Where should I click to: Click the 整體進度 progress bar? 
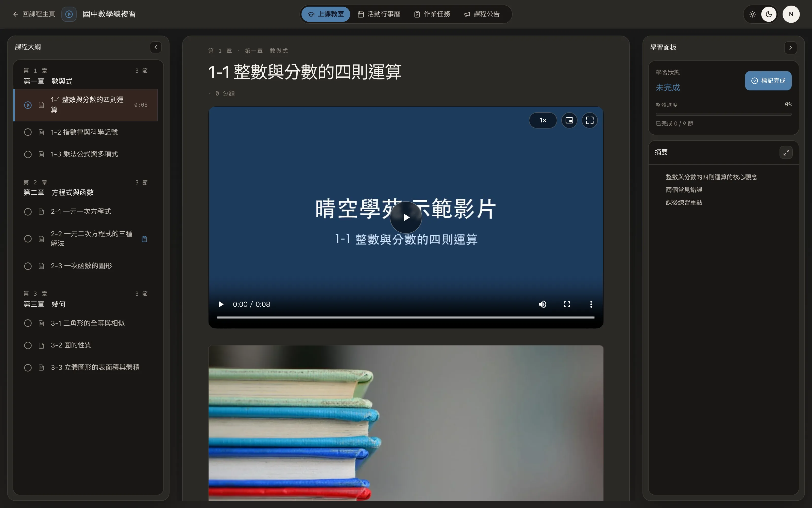point(723,115)
